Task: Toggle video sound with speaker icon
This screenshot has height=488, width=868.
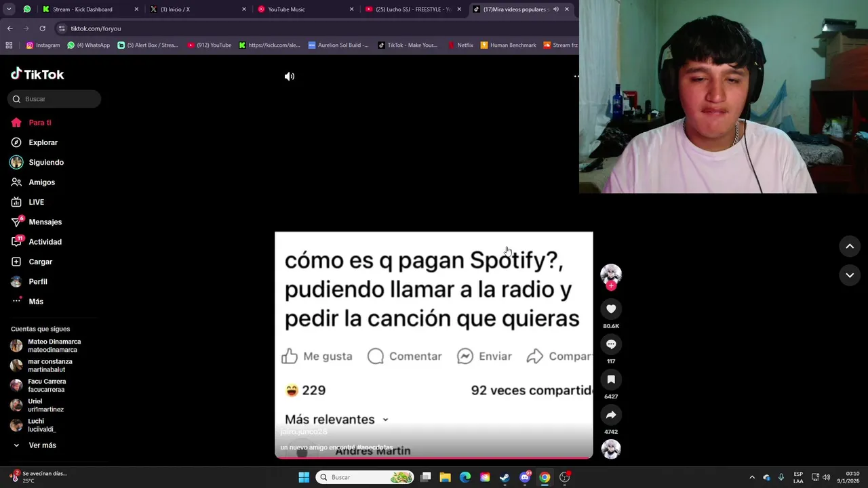Action: pyautogui.click(x=290, y=77)
